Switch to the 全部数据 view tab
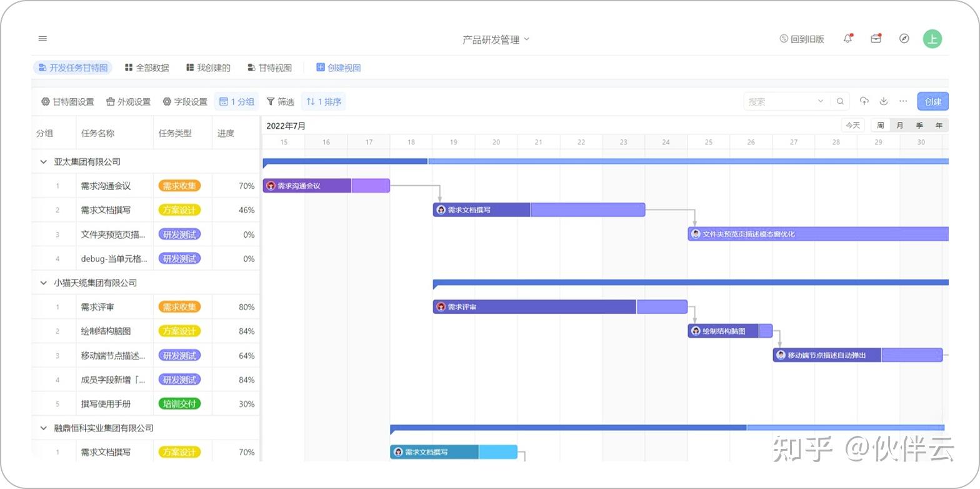 click(x=147, y=68)
